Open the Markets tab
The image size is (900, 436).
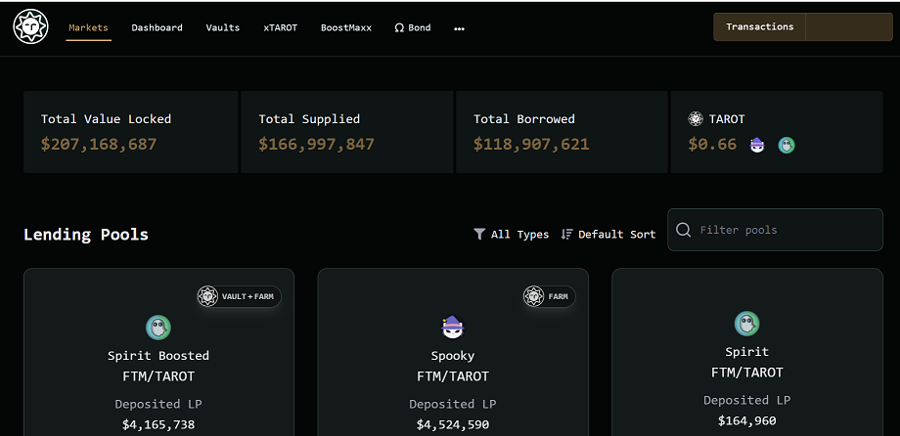tap(88, 28)
